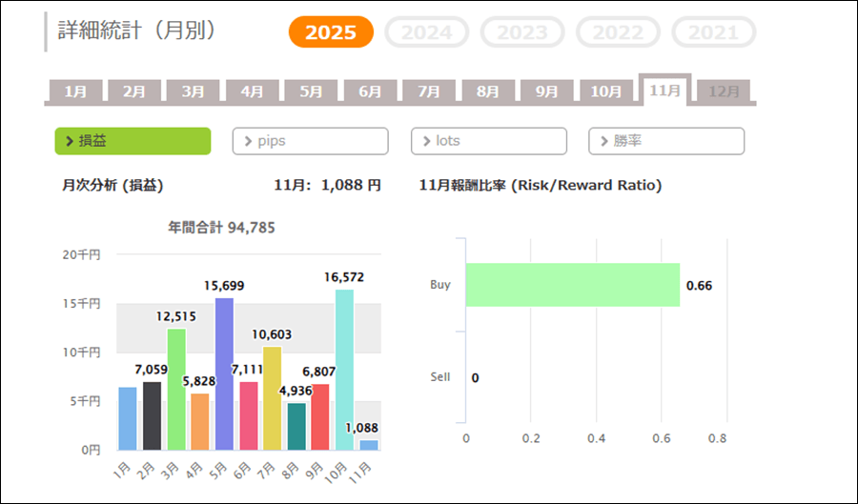Open the 1月 month tab
Viewport: 858px width, 504px height.
[75, 91]
